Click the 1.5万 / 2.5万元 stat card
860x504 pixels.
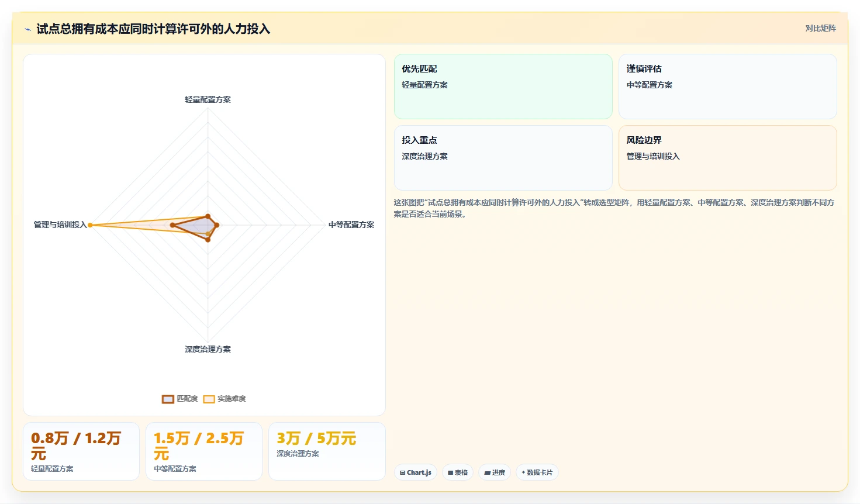tap(204, 451)
